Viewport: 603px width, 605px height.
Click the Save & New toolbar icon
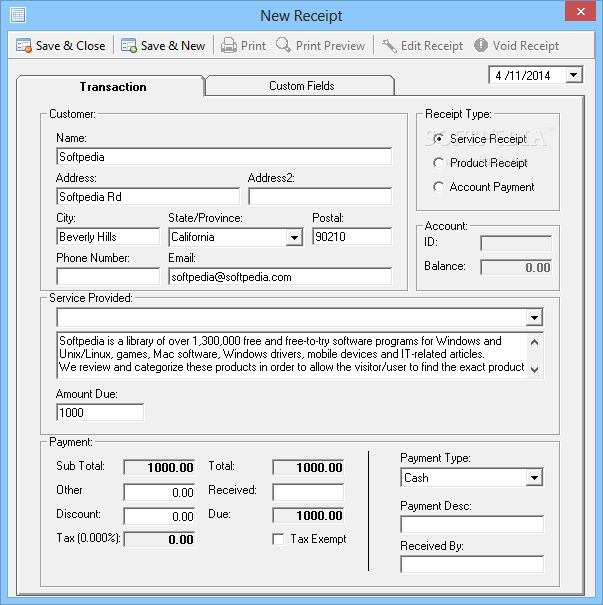coord(129,46)
